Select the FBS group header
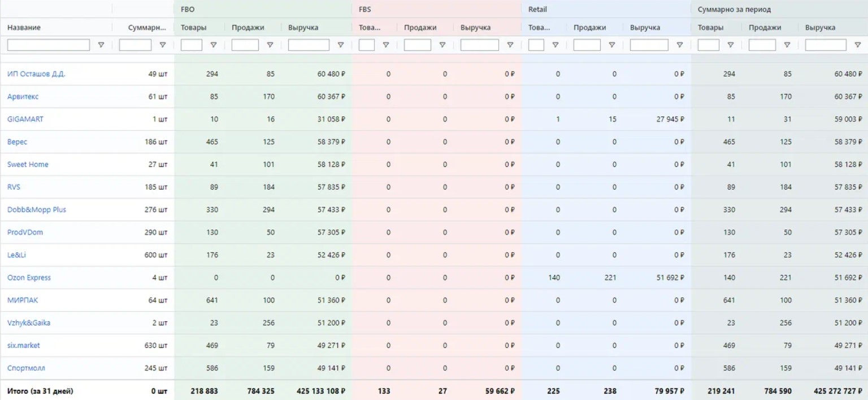Viewport: 868px width, 400px height. coord(365,10)
